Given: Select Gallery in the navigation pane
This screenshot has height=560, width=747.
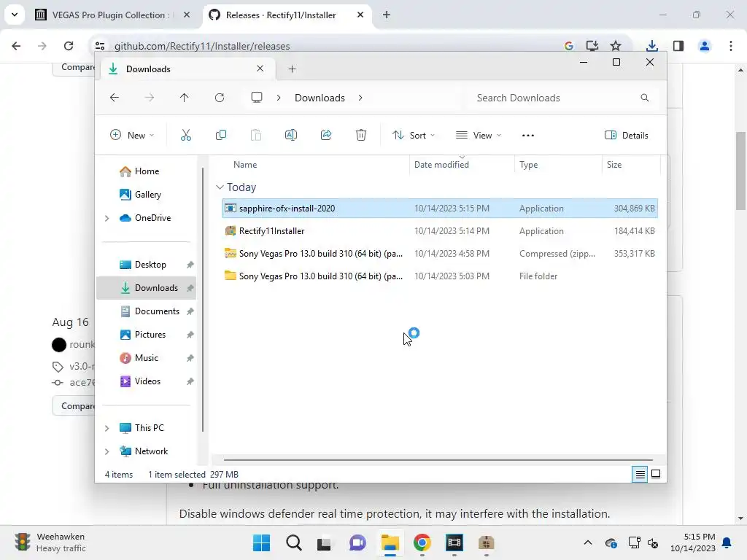Looking at the screenshot, I should [147, 195].
